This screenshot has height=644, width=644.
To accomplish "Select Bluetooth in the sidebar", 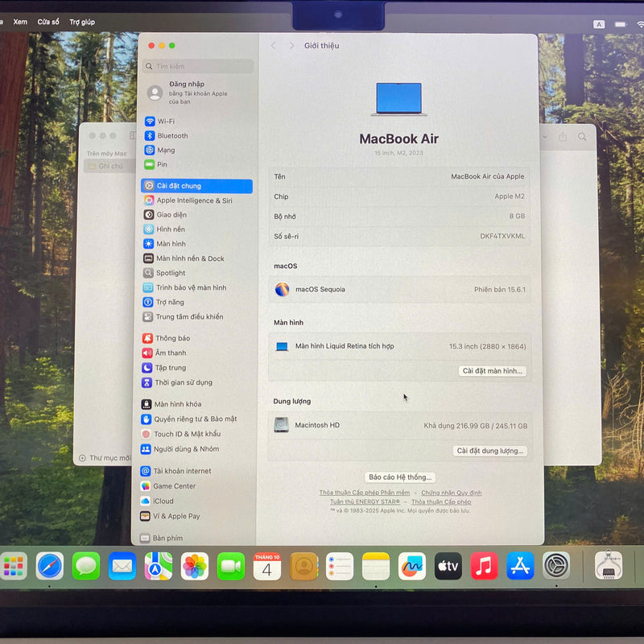I will click(x=171, y=136).
